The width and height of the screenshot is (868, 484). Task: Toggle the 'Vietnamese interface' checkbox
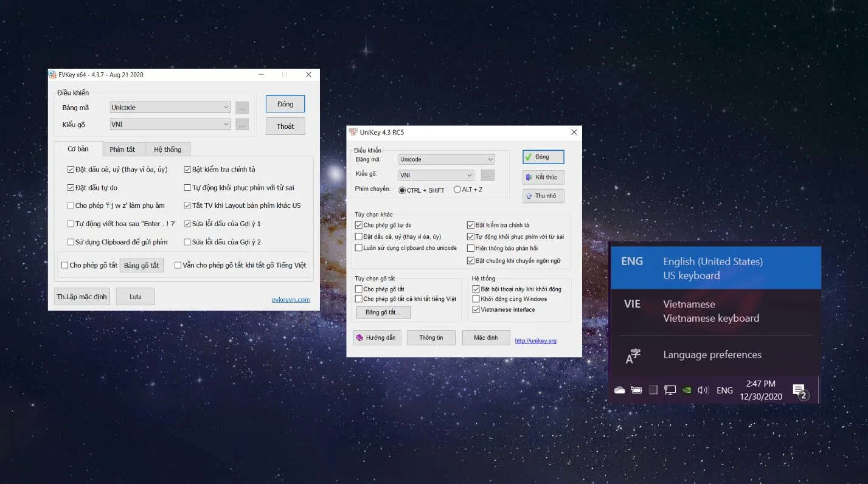click(476, 309)
